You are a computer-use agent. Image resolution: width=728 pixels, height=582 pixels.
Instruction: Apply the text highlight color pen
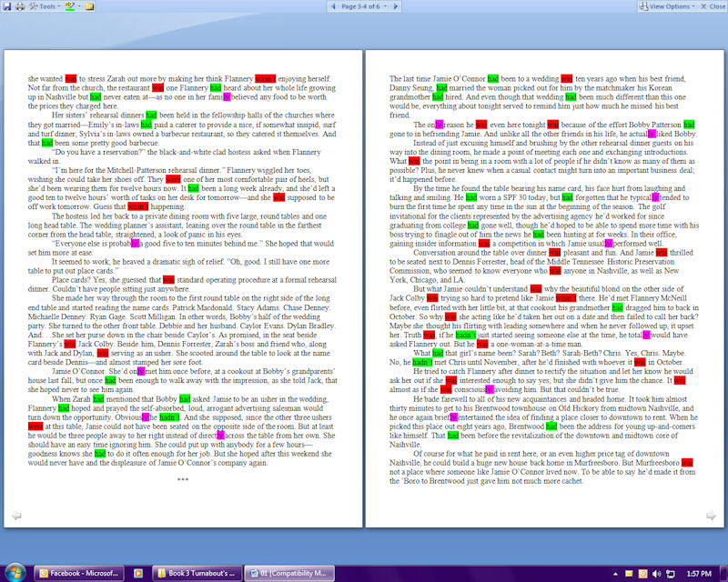pos(68,6)
